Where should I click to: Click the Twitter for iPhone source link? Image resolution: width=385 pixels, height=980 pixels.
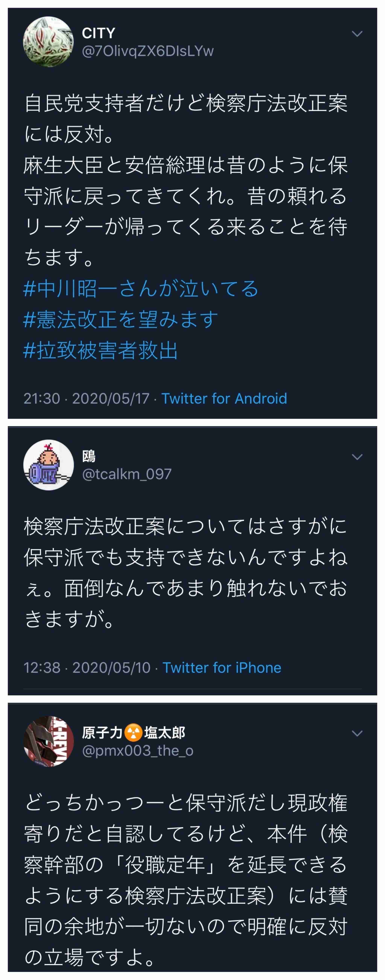(222, 667)
